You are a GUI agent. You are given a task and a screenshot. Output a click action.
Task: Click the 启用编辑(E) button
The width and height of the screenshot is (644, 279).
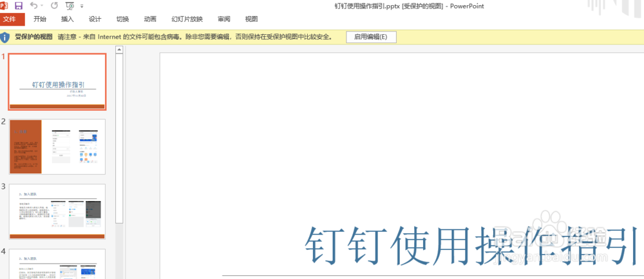click(x=371, y=37)
